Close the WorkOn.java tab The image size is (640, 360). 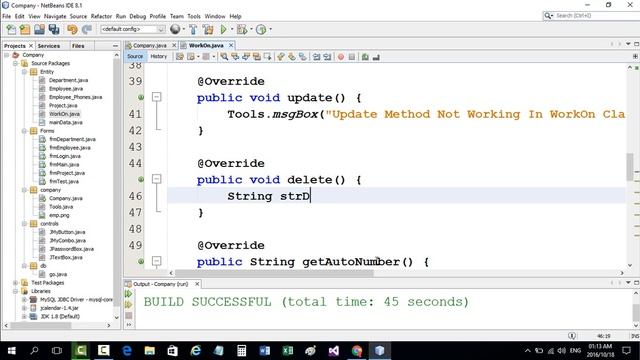tap(231, 45)
